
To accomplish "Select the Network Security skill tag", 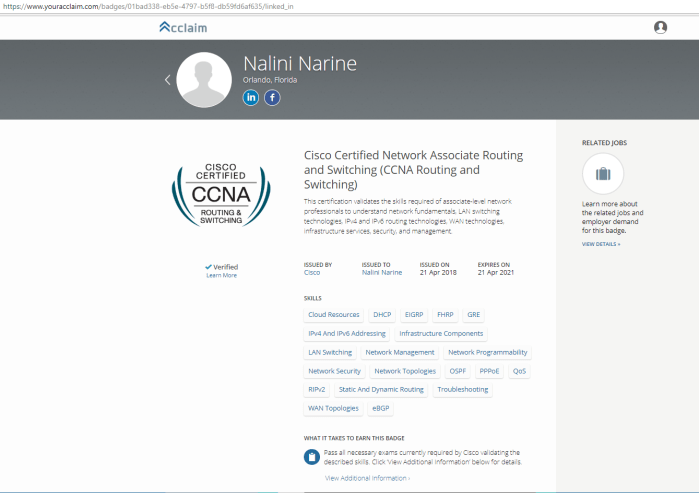I will coord(334,371).
